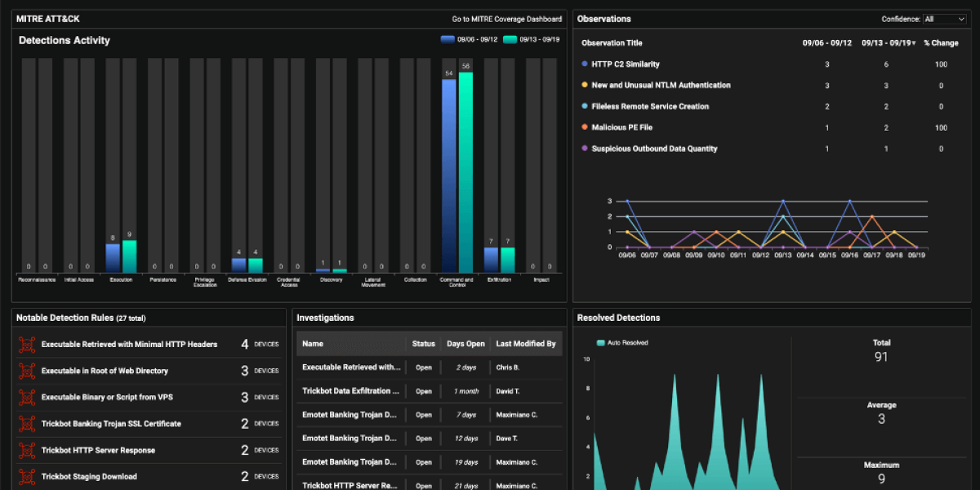
Task: Click Dave T. in the Last Modified By column
Action: coord(507,439)
